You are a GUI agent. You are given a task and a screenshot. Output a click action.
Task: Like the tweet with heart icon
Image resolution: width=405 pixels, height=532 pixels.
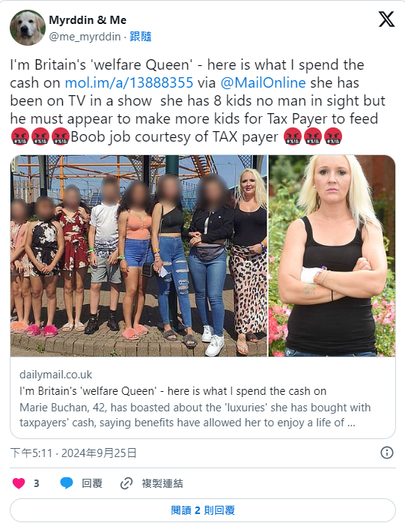[19, 483]
